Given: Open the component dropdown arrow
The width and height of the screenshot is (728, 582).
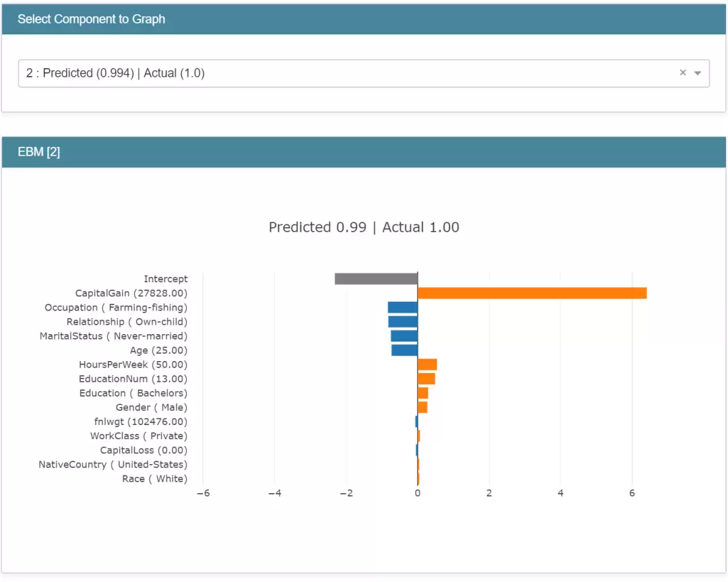Looking at the screenshot, I should click(x=698, y=73).
